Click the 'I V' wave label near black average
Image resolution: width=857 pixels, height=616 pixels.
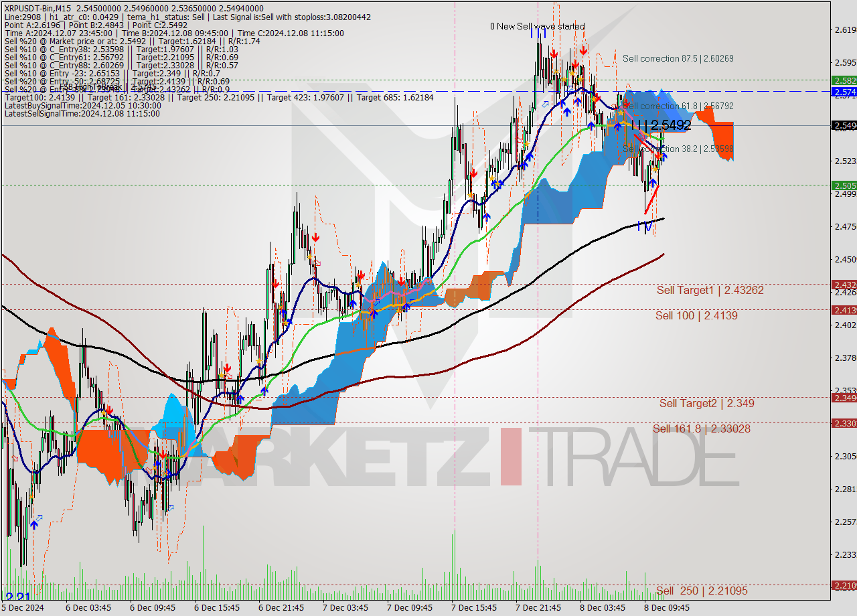645,228
